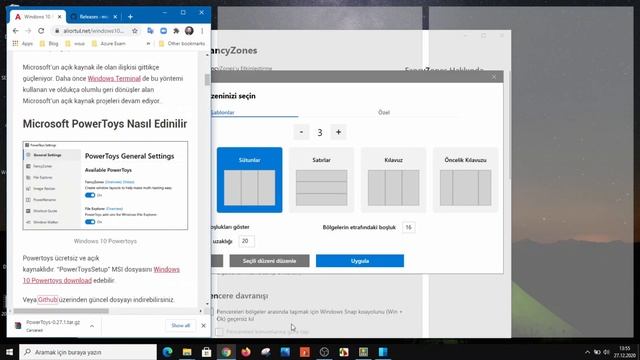Open File Explorer from the taskbar
This screenshot has height=360, width=640.
click(x=187, y=352)
